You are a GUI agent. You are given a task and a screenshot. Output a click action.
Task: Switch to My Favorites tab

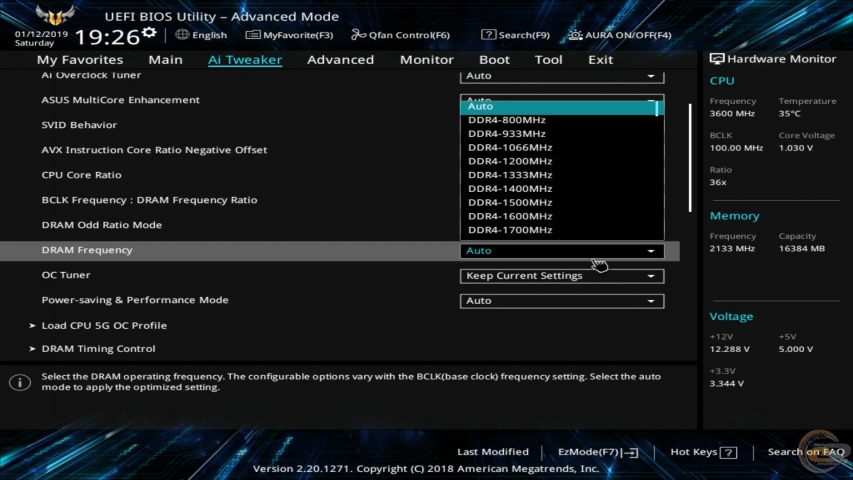point(80,59)
